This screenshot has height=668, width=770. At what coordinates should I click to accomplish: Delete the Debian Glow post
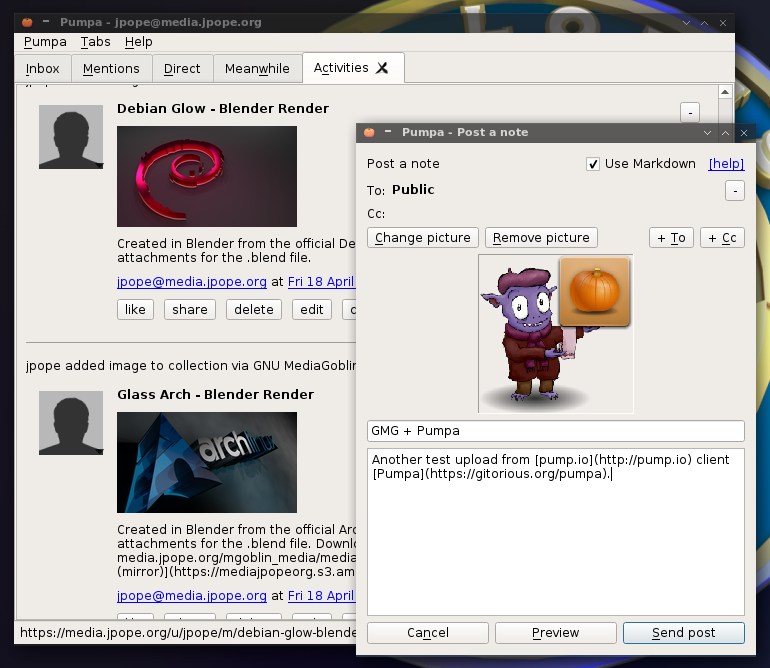coord(254,309)
